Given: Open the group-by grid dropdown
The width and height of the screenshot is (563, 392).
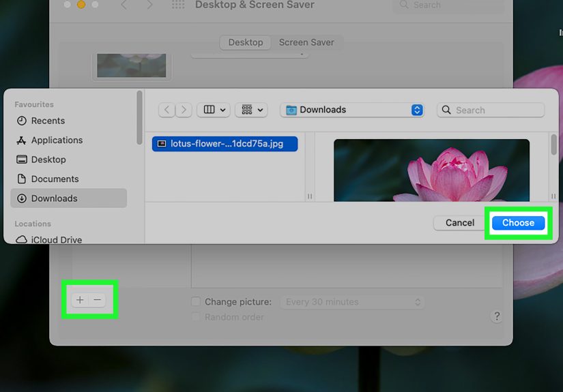Looking at the screenshot, I should pos(251,110).
